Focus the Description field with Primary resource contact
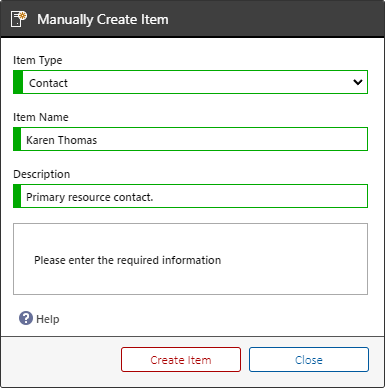Screen dimensions: 385x388 [x=190, y=196]
